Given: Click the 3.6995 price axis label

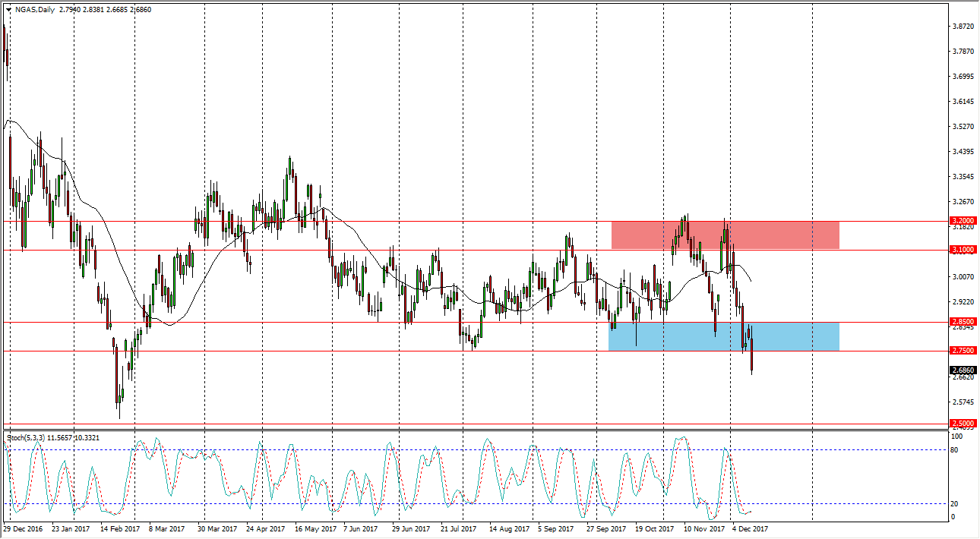Looking at the screenshot, I should tap(963, 77).
